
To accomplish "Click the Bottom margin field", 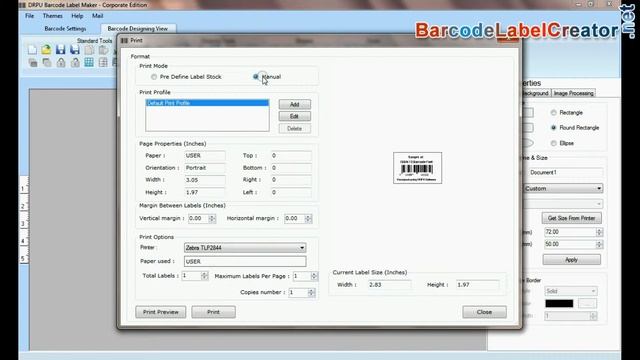I will (291, 168).
